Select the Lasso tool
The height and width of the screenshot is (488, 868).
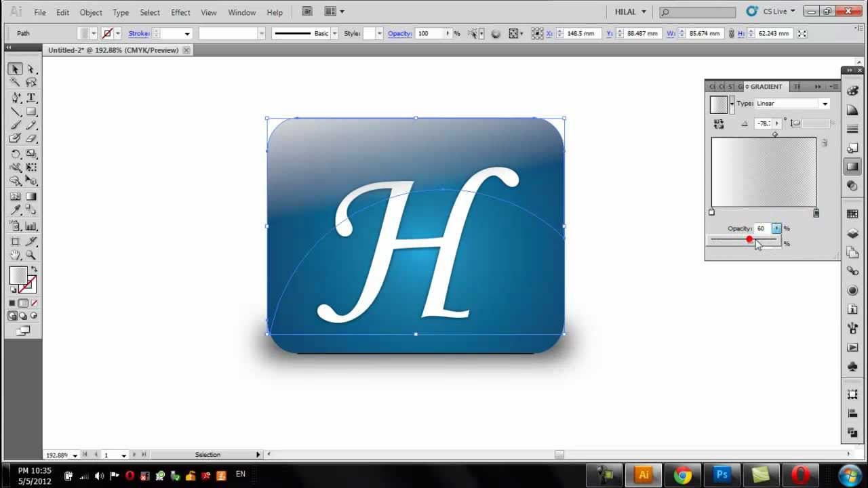[x=31, y=82]
